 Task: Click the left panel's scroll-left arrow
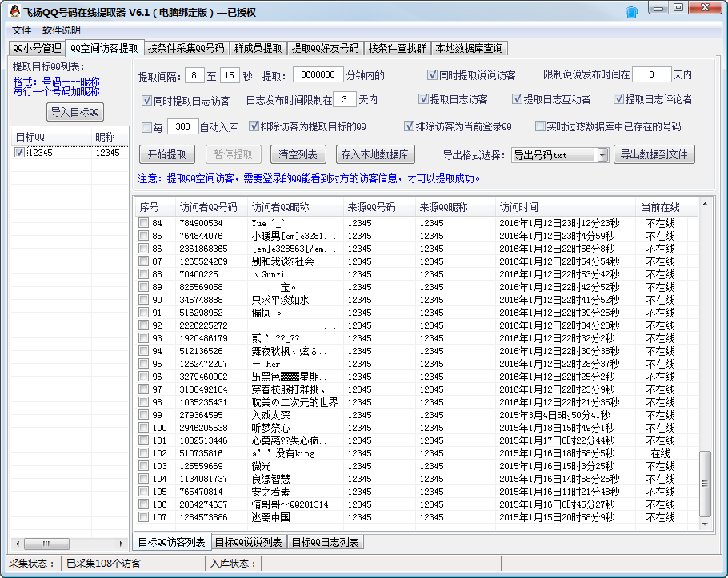pyautogui.click(x=18, y=543)
